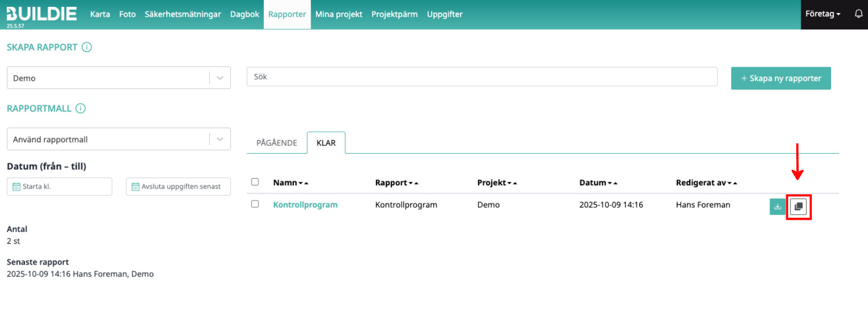Click the Starta kl. date field
The width and height of the screenshot is (868, 312).
59,186
